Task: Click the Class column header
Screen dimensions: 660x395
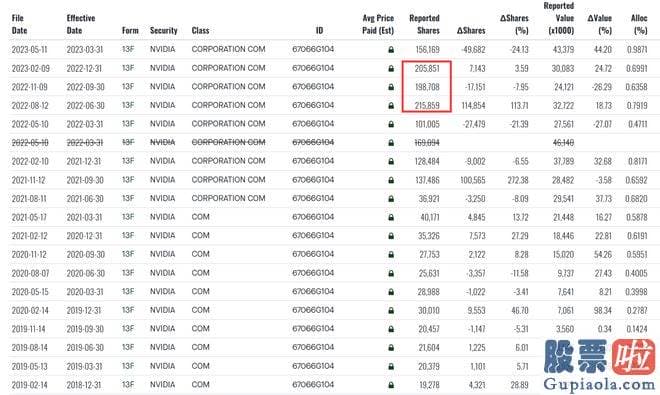Action: point(200,30)
